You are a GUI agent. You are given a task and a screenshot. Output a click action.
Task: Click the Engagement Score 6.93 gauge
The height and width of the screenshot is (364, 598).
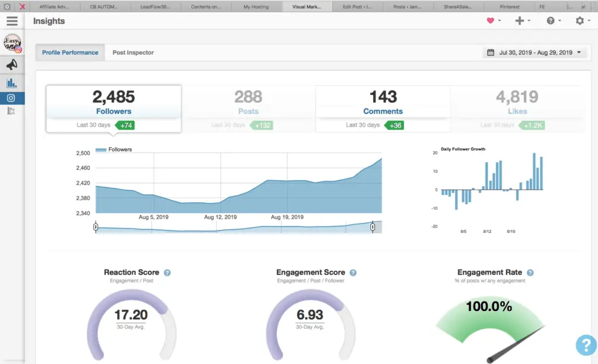pos(311,324)
